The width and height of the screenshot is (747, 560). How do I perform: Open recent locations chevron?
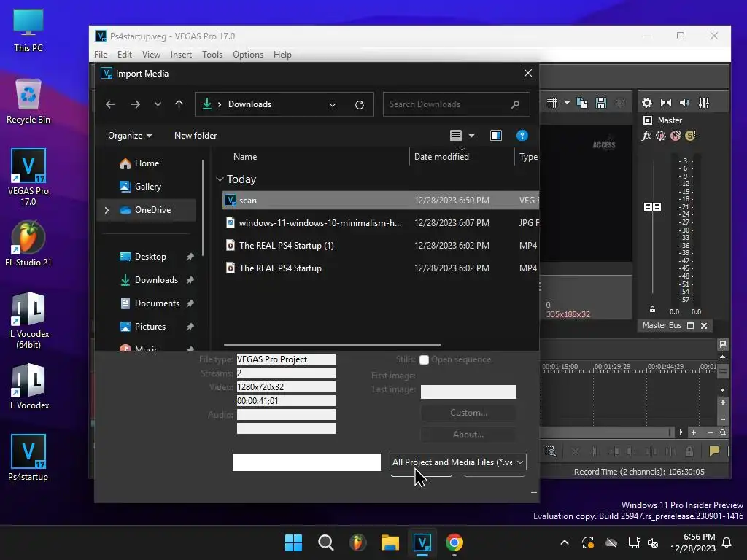158,104
